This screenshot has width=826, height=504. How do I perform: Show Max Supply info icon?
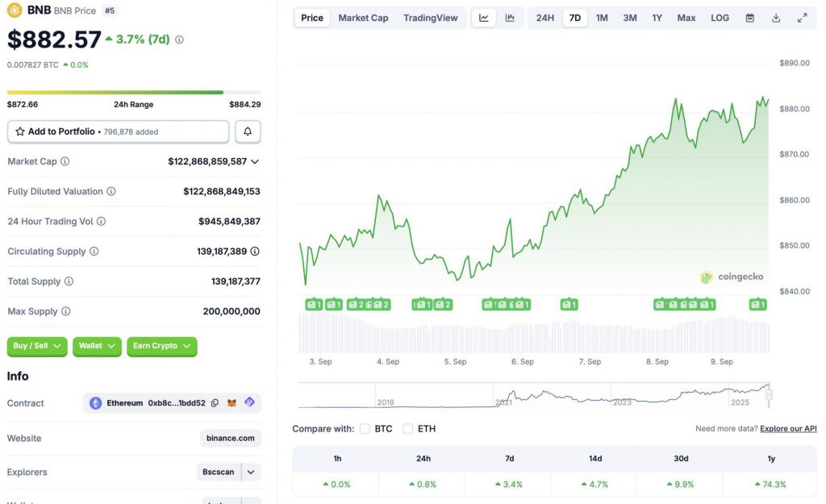pyautogui.click(x=66, y=311)
